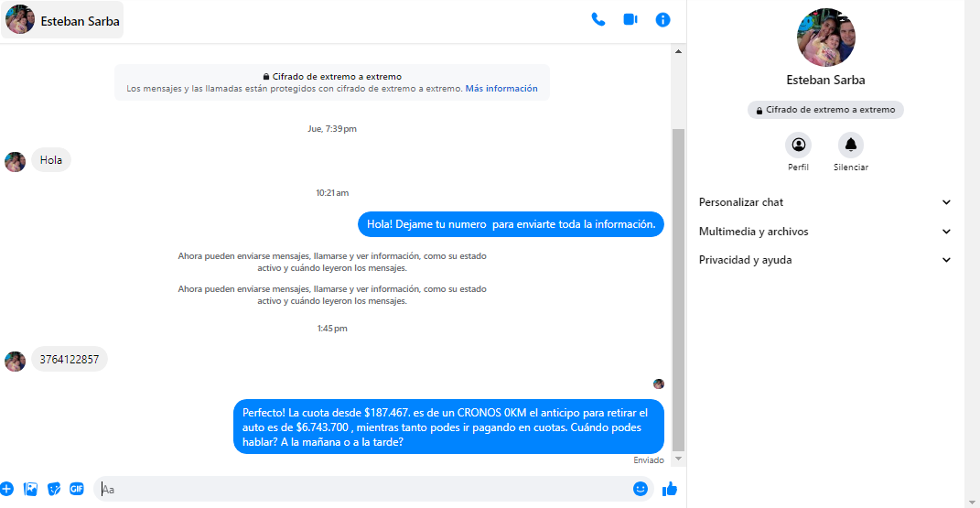The width and height of the screenshot is (980, 508).
Task: Click the chat vertical scrollbar
Action: (678, 275)
